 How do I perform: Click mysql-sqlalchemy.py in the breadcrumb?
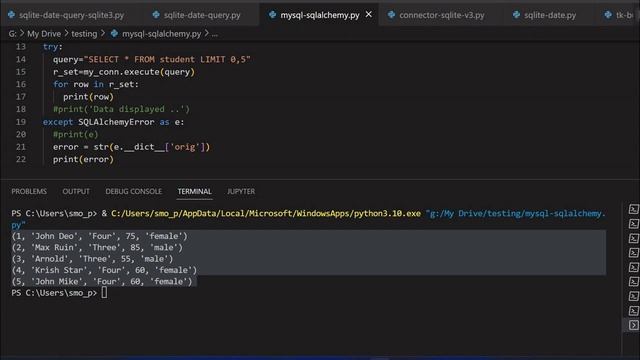pos(162,34)
